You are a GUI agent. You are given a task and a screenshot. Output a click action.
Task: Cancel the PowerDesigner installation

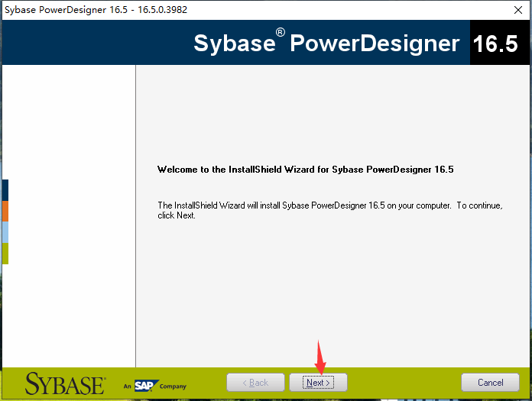coord(490,383)
